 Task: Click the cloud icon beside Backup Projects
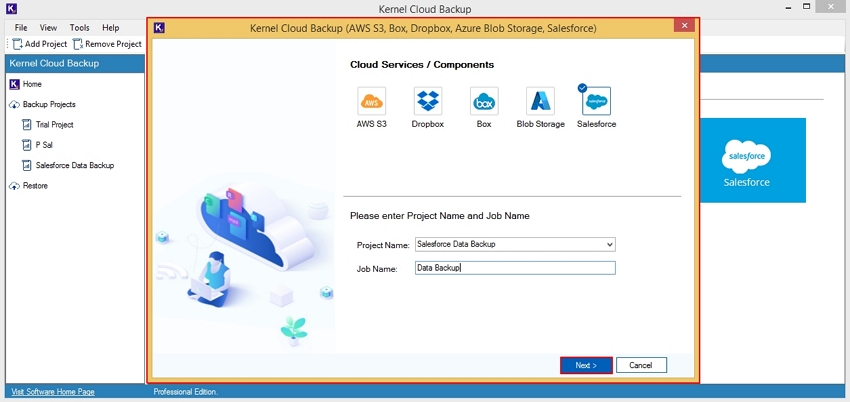(15, 105)
